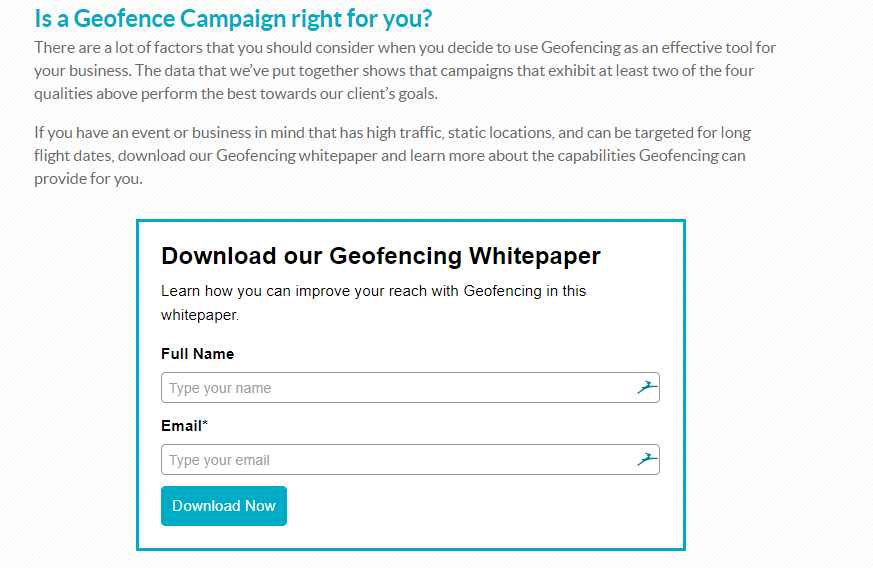The width and height of the screenshot is (873, 568).
Task: Click the word 'whitepaper.' under the form title
Action: [x=200, y=315]
